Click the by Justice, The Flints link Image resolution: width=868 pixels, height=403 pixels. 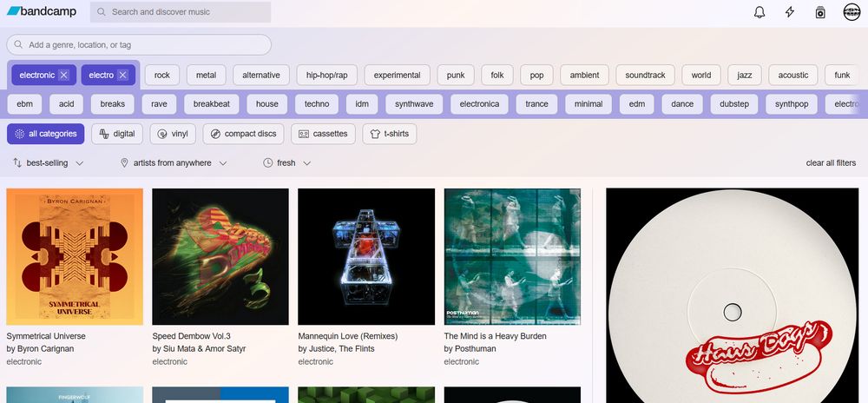click(336, 349)
